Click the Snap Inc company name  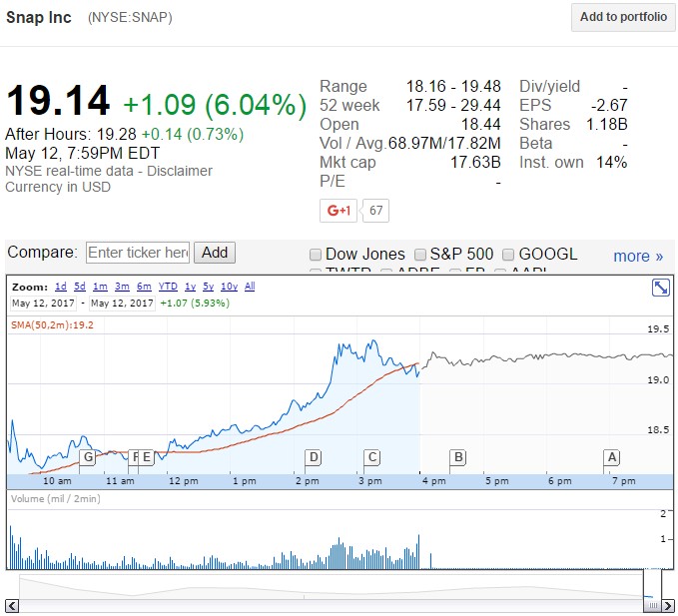(39, 18)
